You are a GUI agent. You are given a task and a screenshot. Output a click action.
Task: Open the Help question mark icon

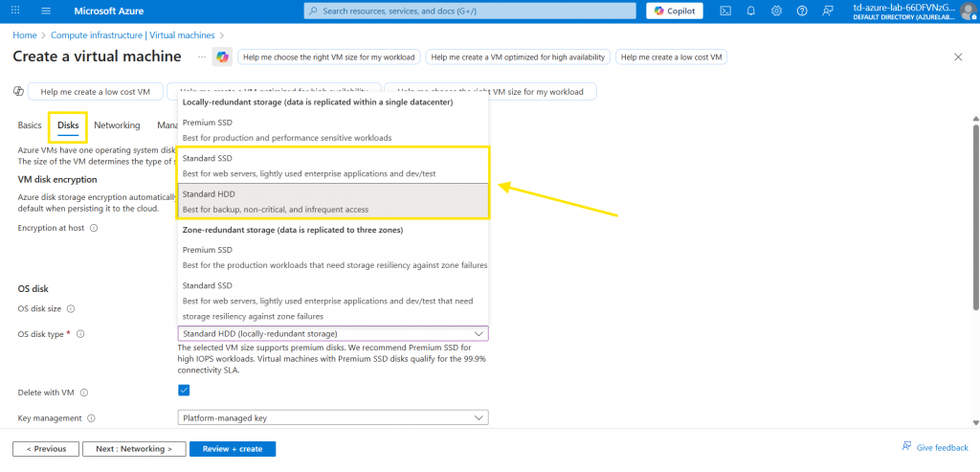click(x=803, y=11)
